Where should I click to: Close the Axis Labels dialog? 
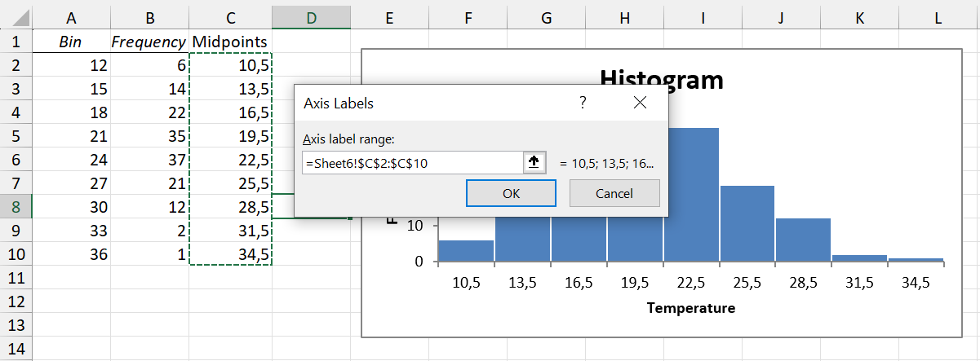tap(640, 103)
